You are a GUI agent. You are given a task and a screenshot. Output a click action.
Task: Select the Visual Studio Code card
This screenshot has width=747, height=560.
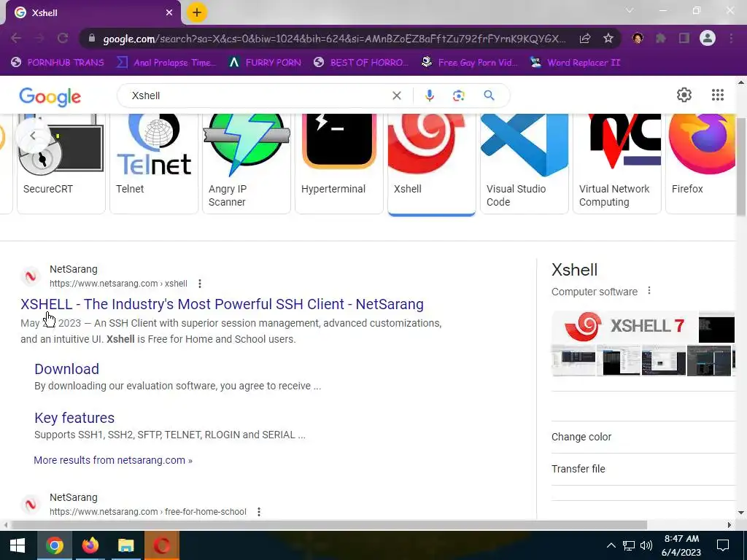click(x=525, y=163)
